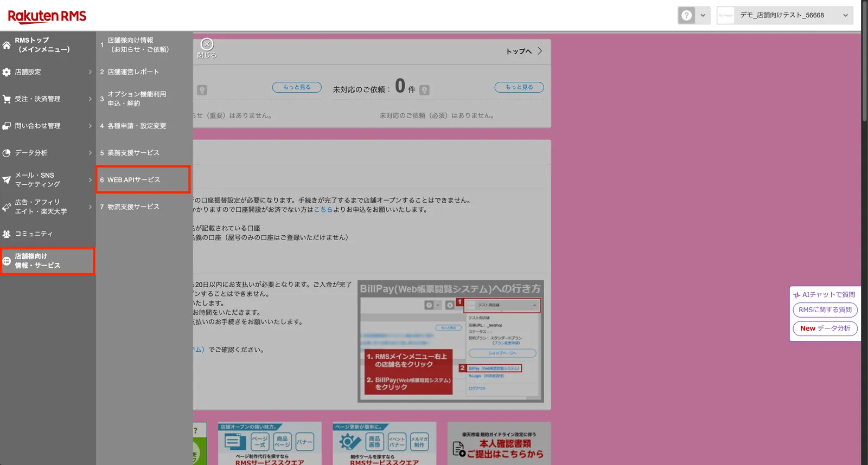Viewport: 868px width, 465px height.
Task: Click the help icon next to 0 件
Action: click(424, 90)
